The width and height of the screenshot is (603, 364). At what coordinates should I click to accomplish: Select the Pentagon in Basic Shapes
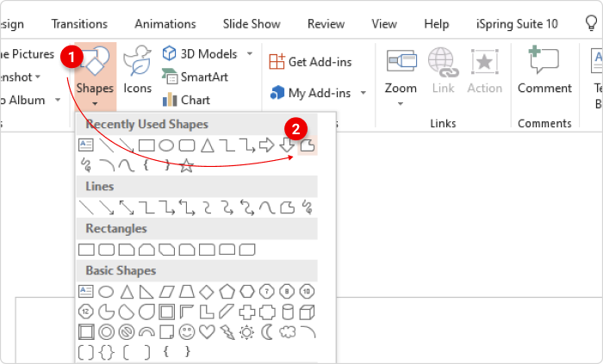tap(227, 292)
